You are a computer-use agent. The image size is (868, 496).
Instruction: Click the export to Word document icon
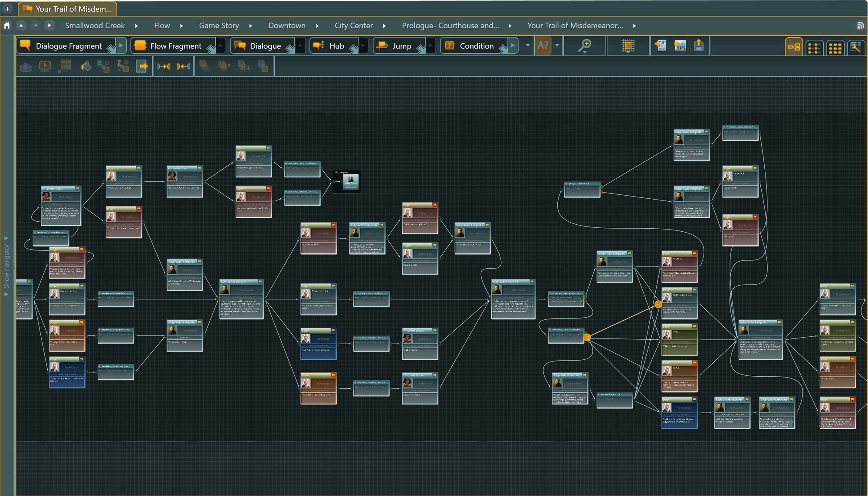[x=661, y=46]
